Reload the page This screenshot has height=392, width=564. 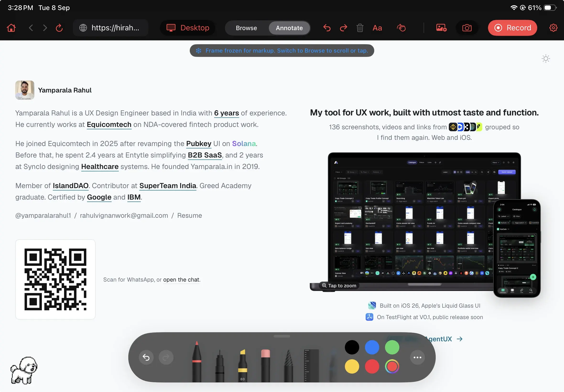coord(59,28)
